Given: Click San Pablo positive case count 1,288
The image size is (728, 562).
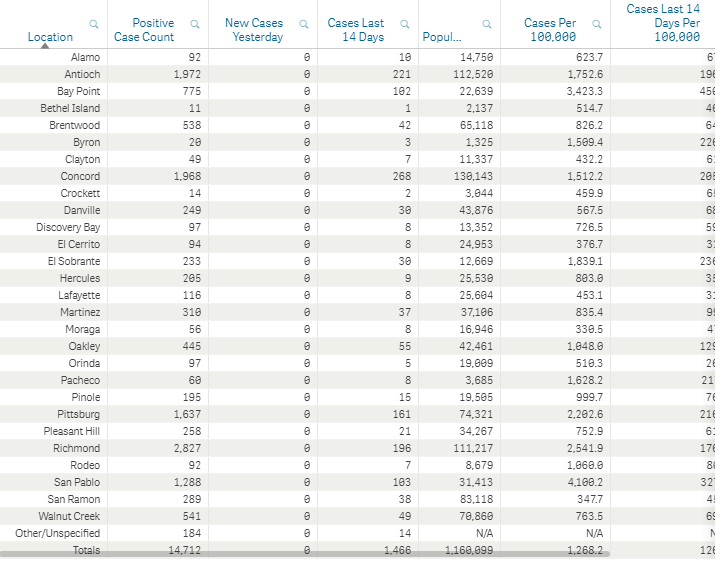Looking at the screenshot, I should [188, 483].
